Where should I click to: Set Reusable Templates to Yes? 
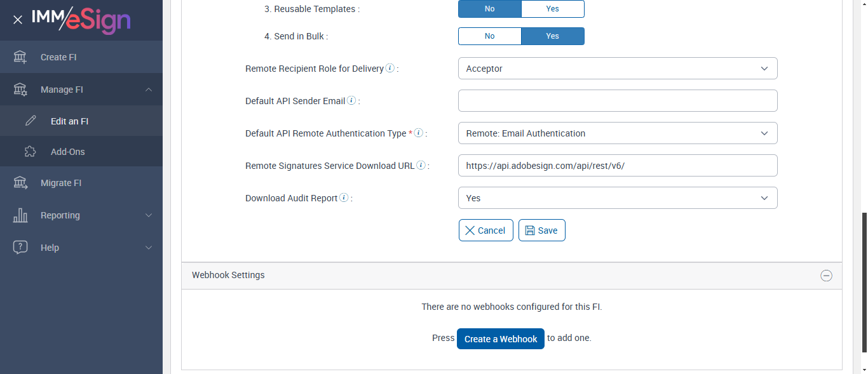click(x=552, y=9)
